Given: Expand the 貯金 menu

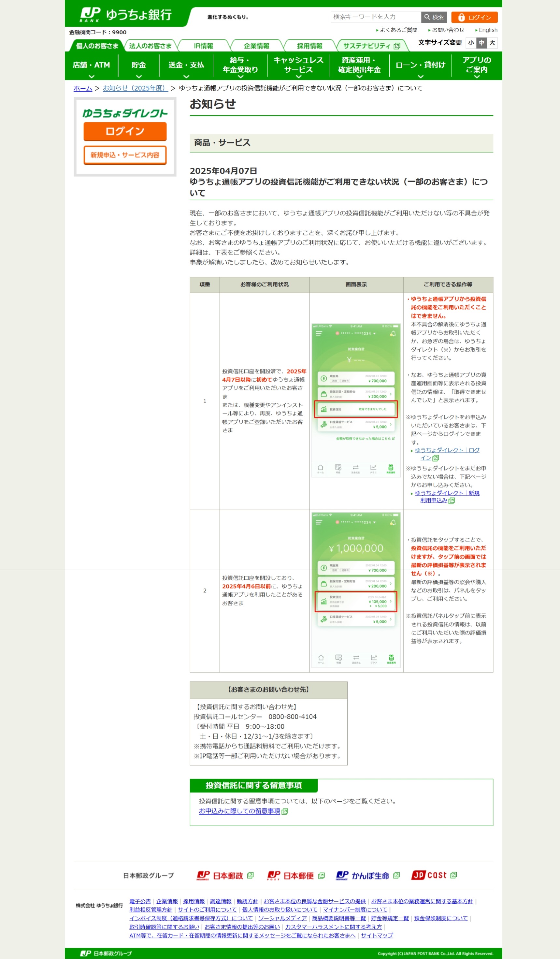Looking at the screenshot, I should (139, 66).
